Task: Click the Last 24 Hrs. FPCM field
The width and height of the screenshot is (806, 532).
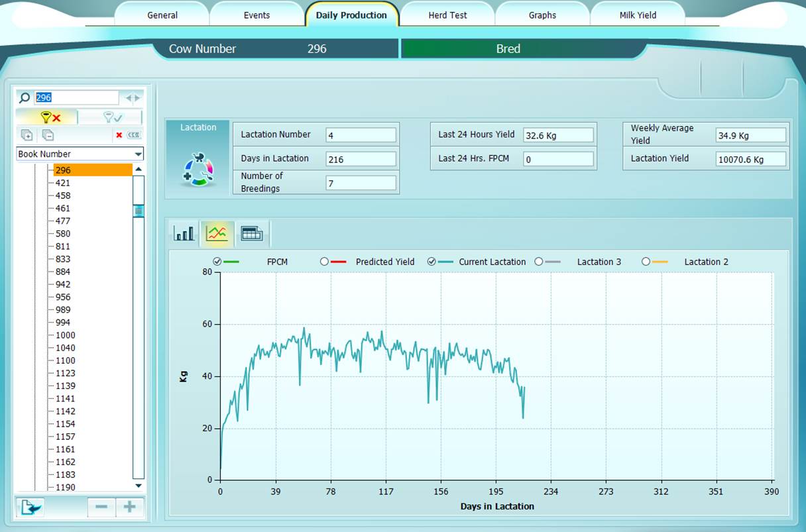Action: click(x=558, y=159)
